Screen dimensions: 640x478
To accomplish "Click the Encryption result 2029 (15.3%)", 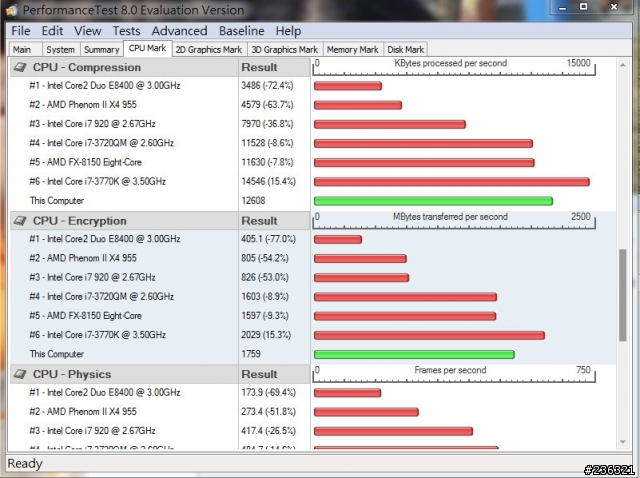I will coord(266,335).
